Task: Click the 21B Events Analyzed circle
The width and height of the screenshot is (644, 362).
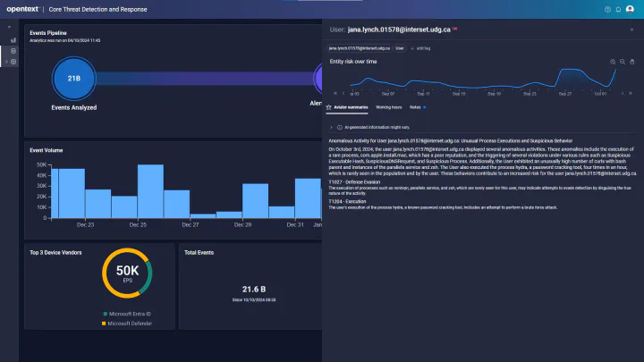Action: [73, 78]
